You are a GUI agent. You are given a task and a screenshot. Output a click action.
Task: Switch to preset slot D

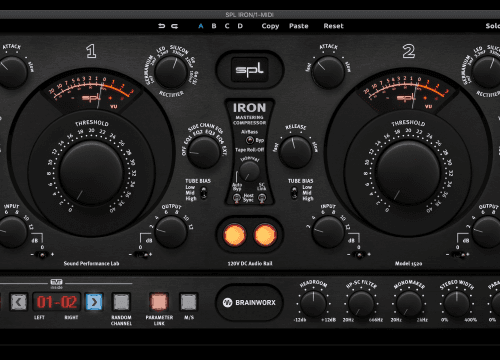(x=240, y=26)
